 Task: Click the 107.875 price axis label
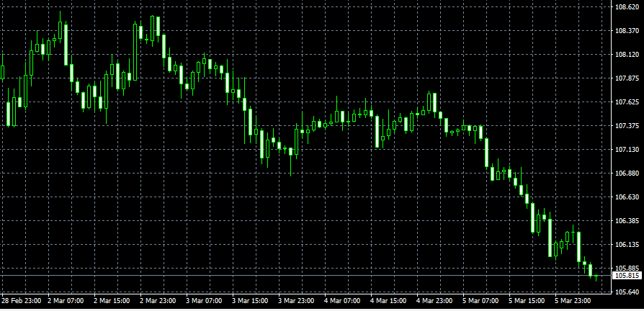click(627, 78)
